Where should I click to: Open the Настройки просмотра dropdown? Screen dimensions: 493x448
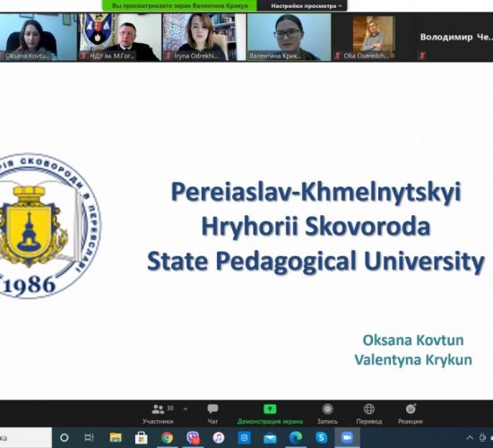307,5
